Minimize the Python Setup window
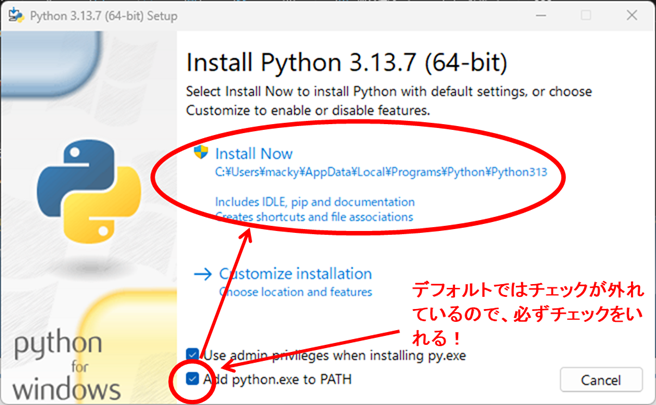Image resolution: width=656 pixels, height=405 pixels. [x=541, y=15]
